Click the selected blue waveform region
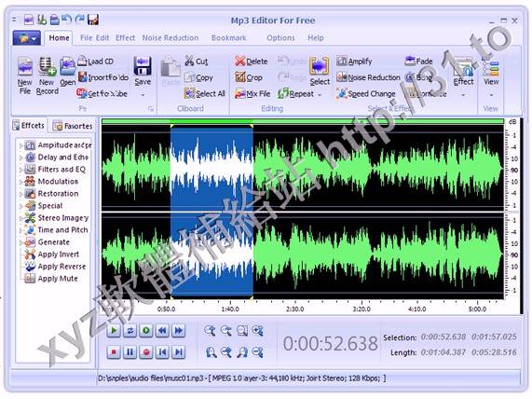Viewport: 532px width, 399px height. click(211, 212)
